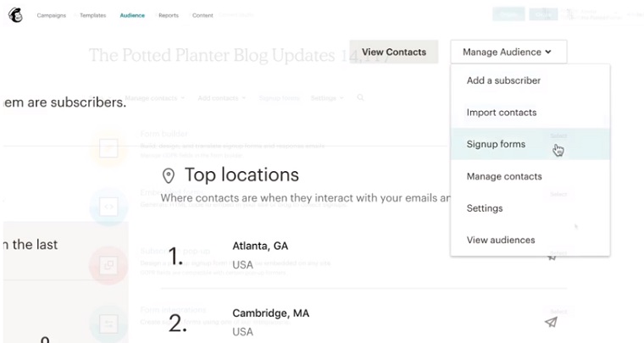Click the faded search magnifier icon
This screenshot has width=644, height=343.
[x=360, y=98]
